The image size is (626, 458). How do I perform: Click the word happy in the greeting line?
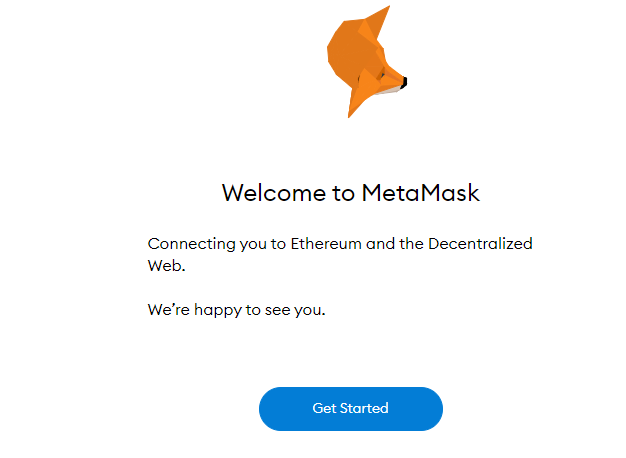pyautogui.click(x=218, y=311)
